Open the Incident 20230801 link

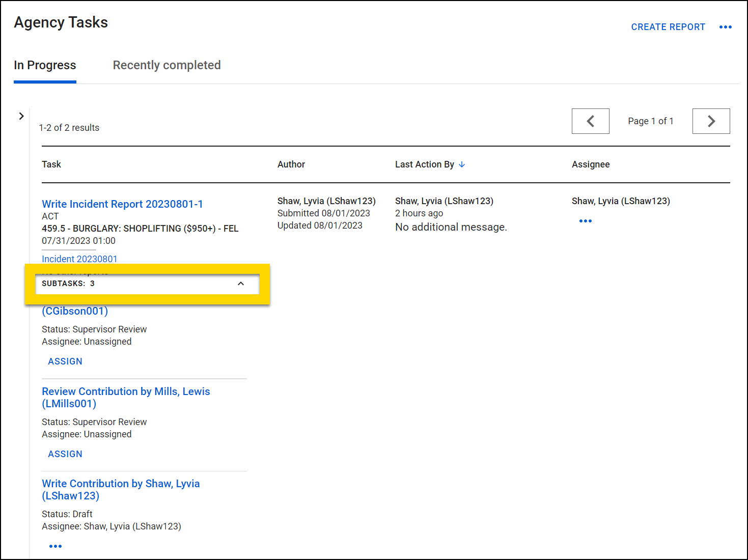(79, 259)
